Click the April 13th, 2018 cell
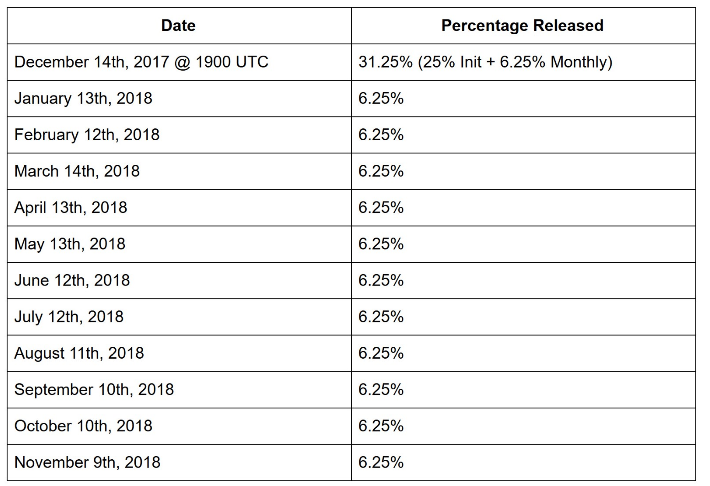The height and width of the screenshot is (486, 710). pyautogui.click(x=71, y=208)
